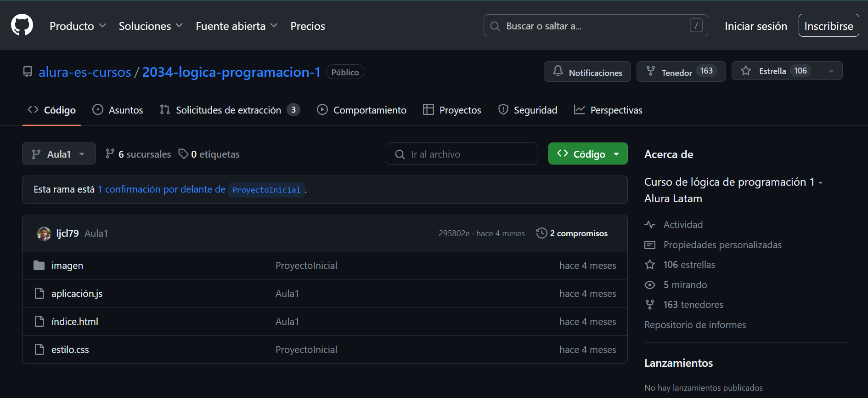Click the file icon for aplicación.js
The width and height of the screenshot is (868, 398).
[x=39, y=293]
